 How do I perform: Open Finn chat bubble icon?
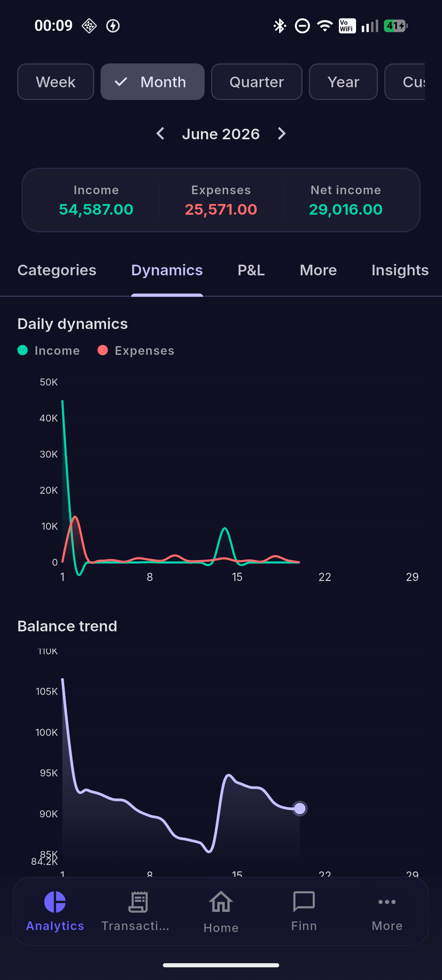(x=304, y=902)
